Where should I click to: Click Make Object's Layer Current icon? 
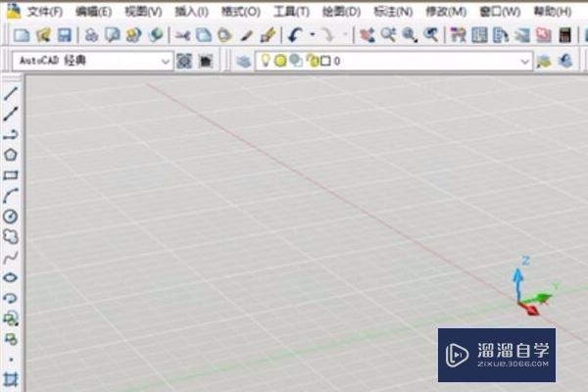click(543, 61)
